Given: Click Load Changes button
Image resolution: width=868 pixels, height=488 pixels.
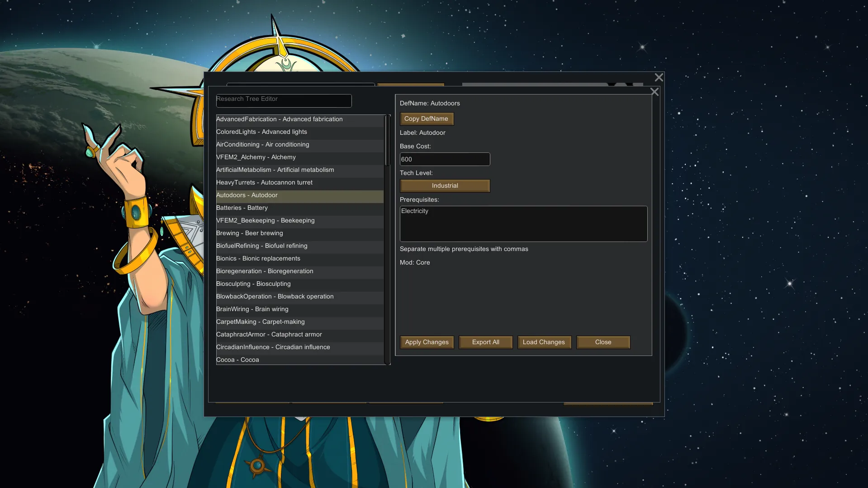Looking at the screenshot, I should 544,342.
